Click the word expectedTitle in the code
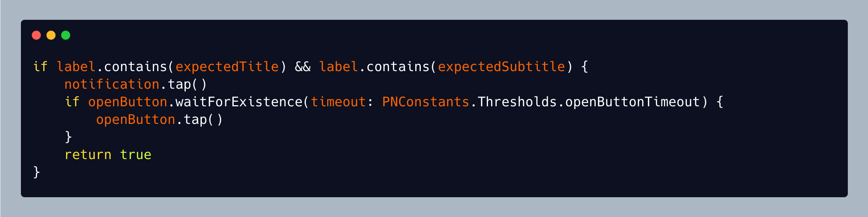Screen dimensions: 868x217 point(227,67)
